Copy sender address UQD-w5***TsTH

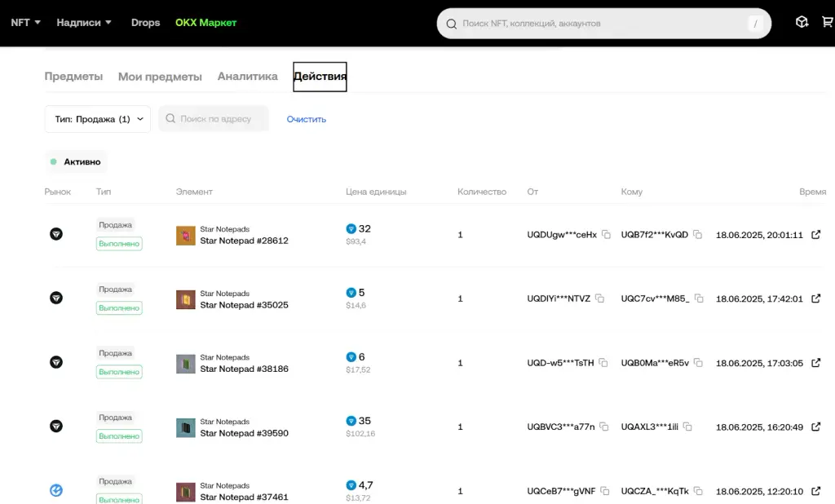coord(603,363)
